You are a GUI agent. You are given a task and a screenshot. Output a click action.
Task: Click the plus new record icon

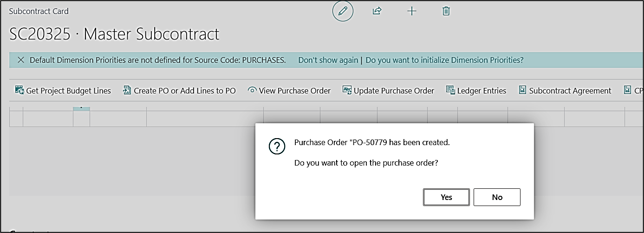pos(411,11)
